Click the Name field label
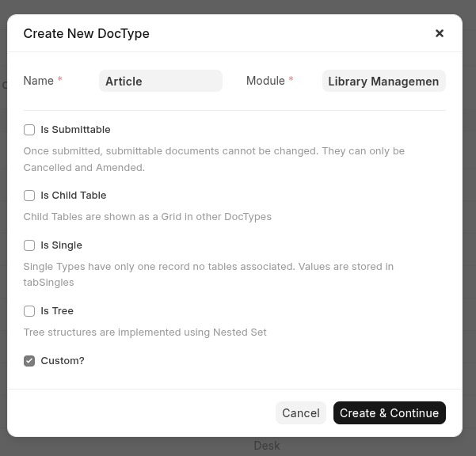Screen dimensions: 476x456 pos(38,81)
